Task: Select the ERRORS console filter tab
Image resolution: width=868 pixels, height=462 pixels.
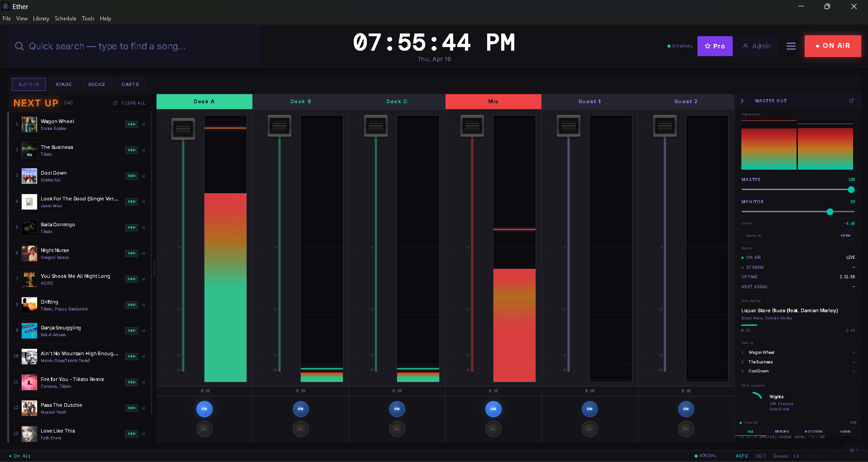Action: [x=782, y=431]
